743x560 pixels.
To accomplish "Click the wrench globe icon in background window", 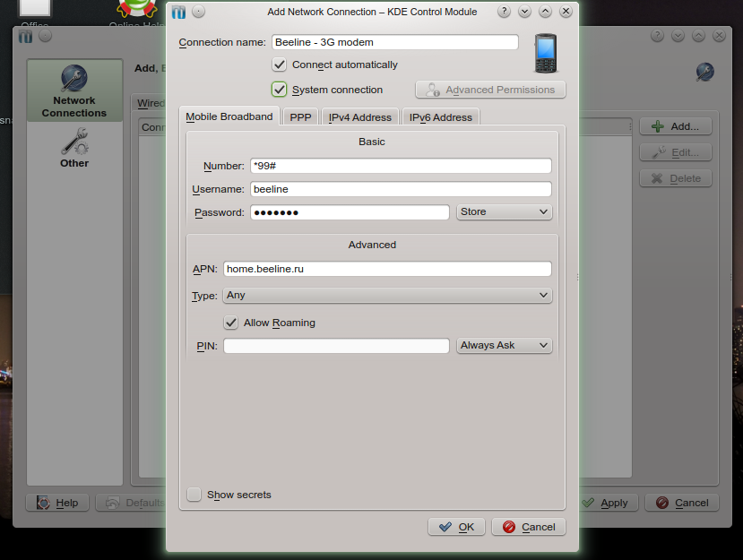I will click(704, 72).
